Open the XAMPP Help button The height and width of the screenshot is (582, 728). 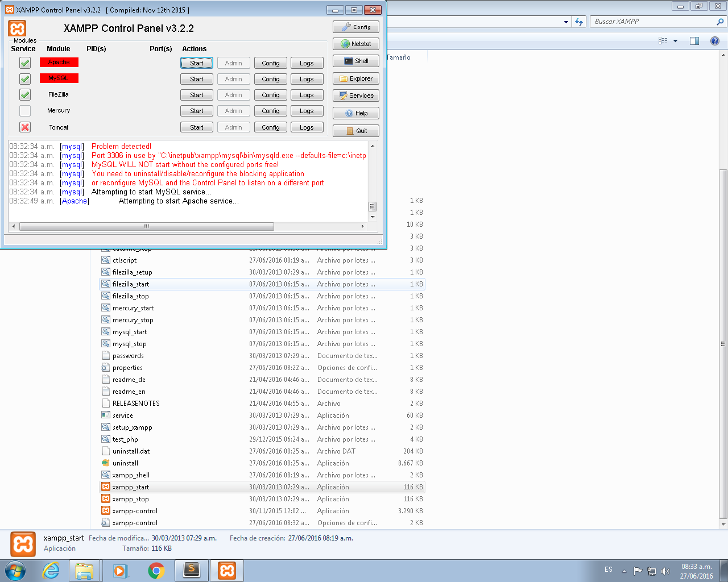click(x=355, y=113)
